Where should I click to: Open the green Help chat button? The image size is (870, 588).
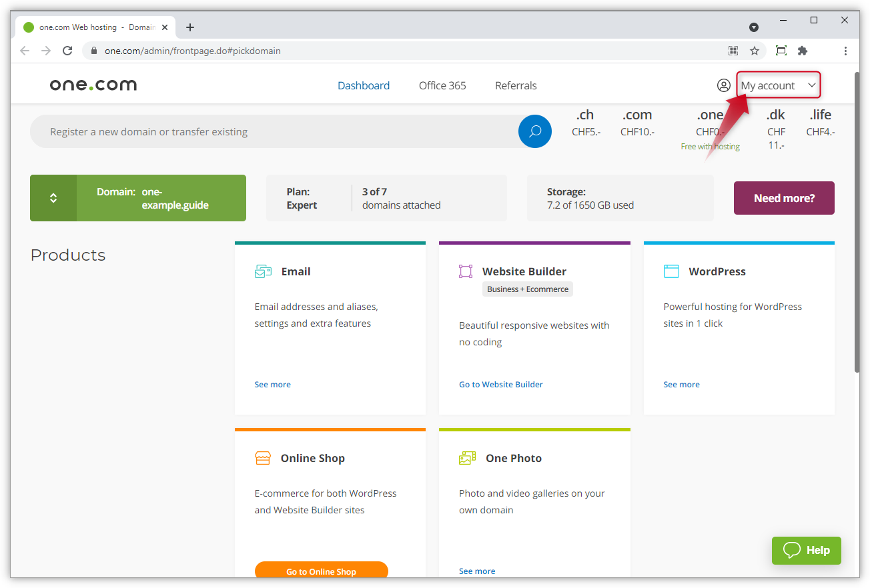coord(806,550)
